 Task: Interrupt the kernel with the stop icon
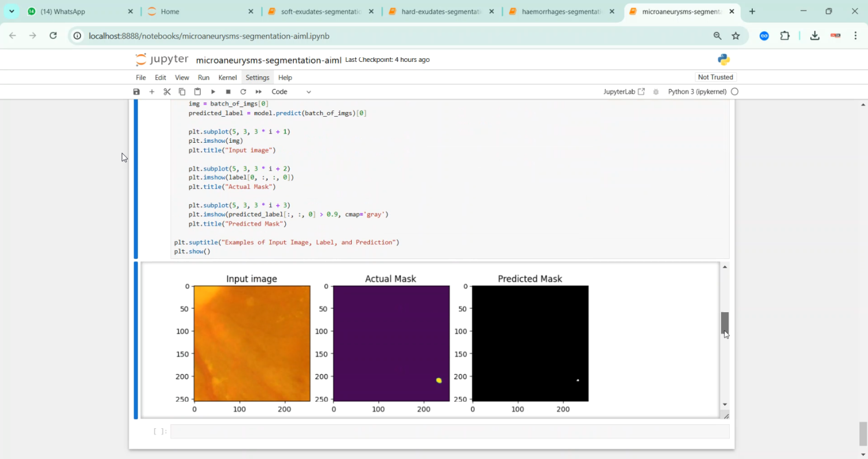point(228,92)
